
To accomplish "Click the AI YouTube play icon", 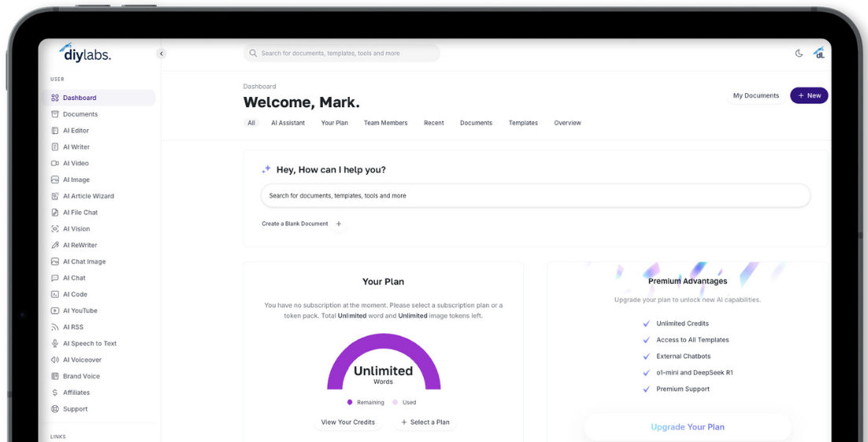I will pos(55,310).
